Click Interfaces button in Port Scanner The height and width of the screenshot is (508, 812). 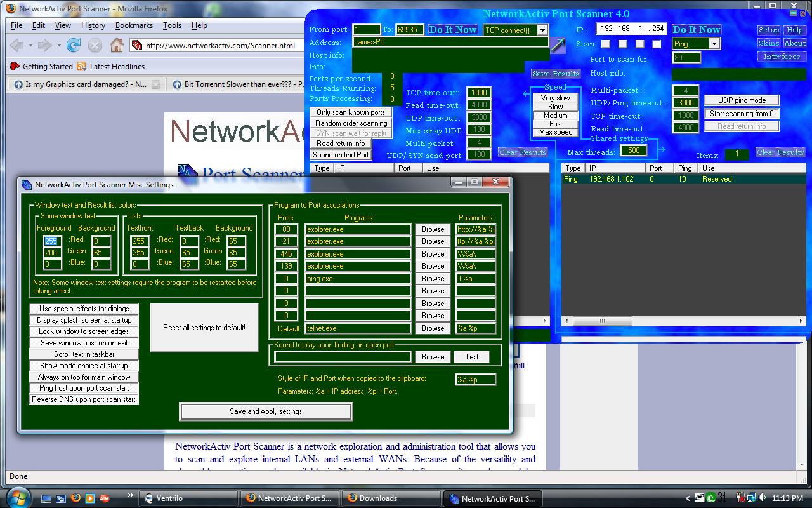[x=782, y=57]
